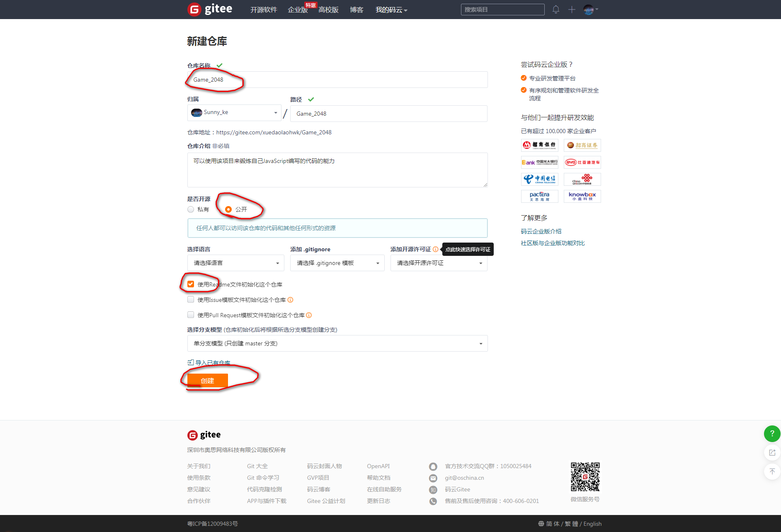Open the OpenAPI footer link
This screenshot has width=781, height=532.
point(378,466)
